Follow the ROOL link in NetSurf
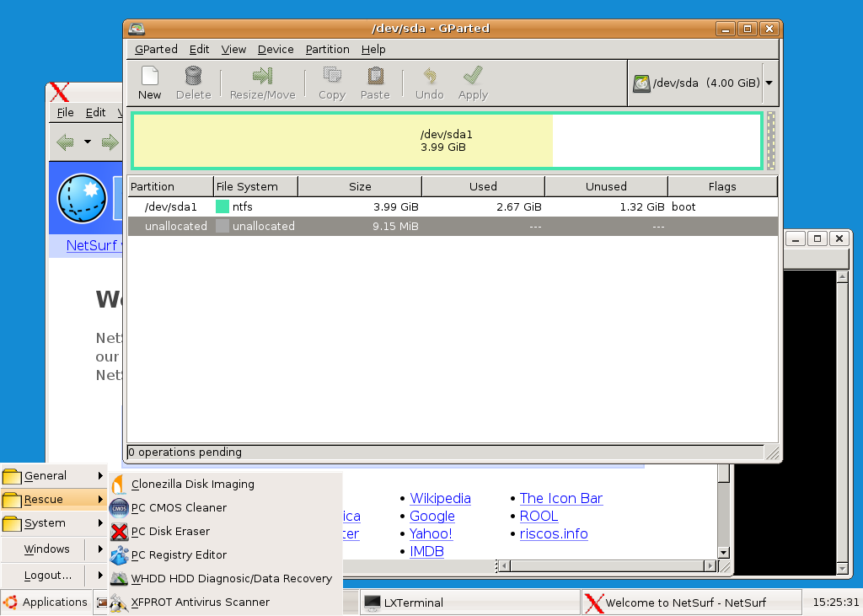Viewport: 863px width, 616px height. (539, 516)
